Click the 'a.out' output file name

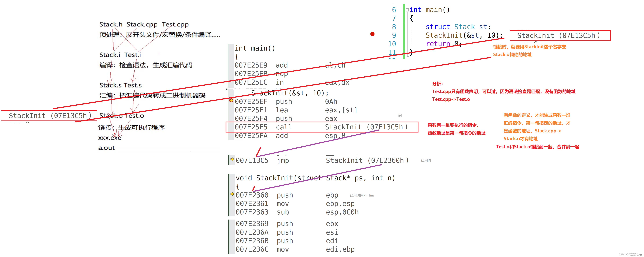click(106, 148)
